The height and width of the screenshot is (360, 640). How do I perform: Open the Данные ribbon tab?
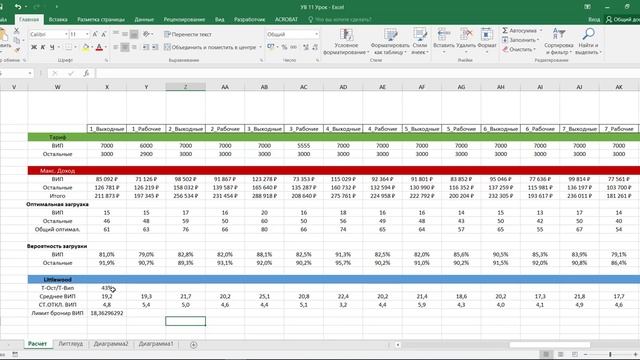(x=144, y=19)
